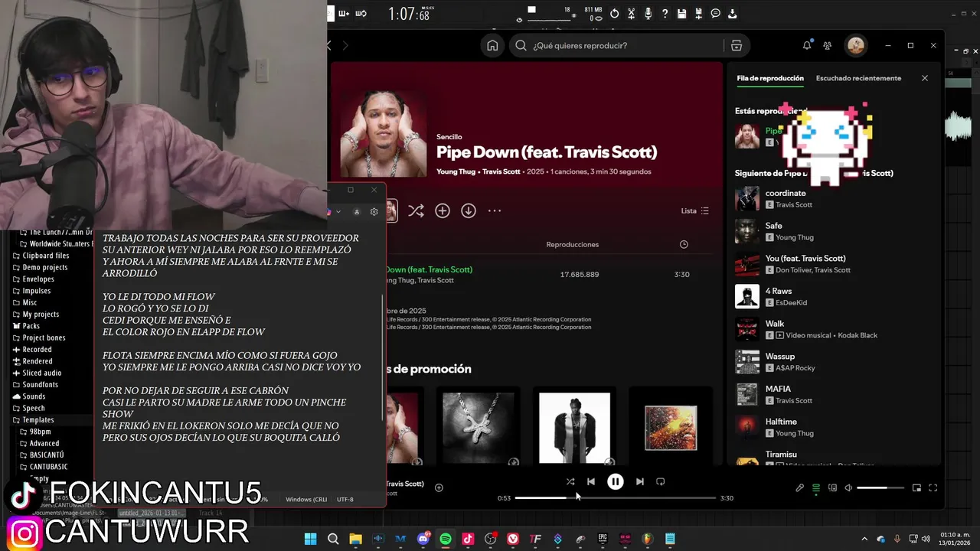The height and width of the screenshot is (551, 980).
Task: Open FL Studio help question mark
Action: point(665,13)
